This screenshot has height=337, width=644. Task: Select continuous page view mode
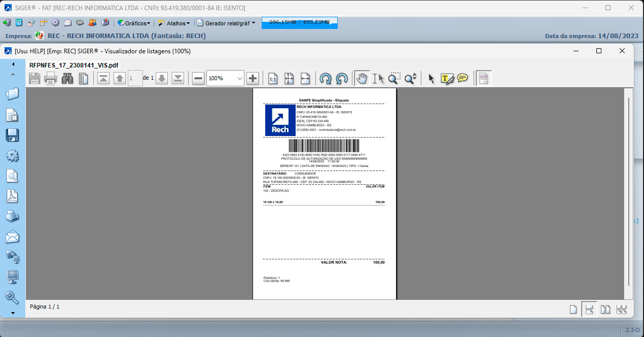click(x=589, y=309)
